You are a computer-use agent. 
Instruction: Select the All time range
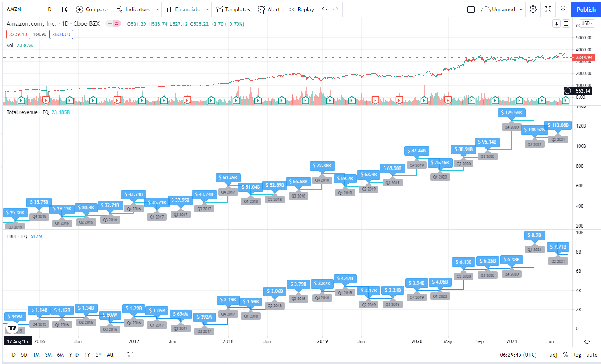coord(110,355)
